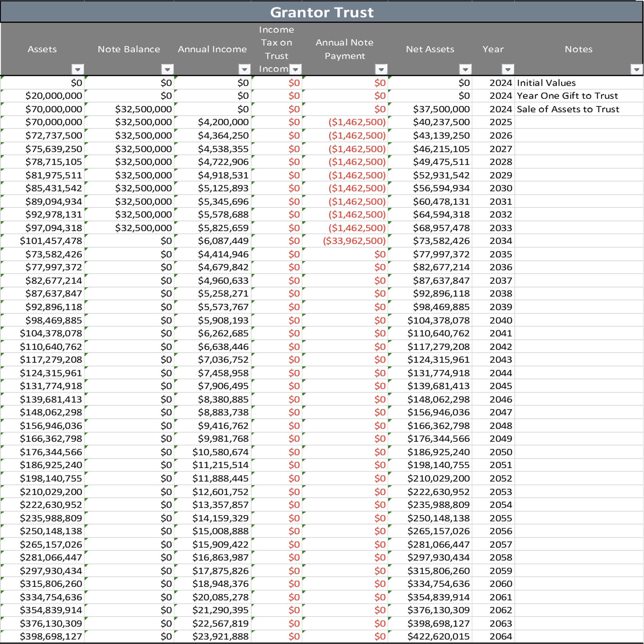Select the Net Assets header cell

[430, 49]
